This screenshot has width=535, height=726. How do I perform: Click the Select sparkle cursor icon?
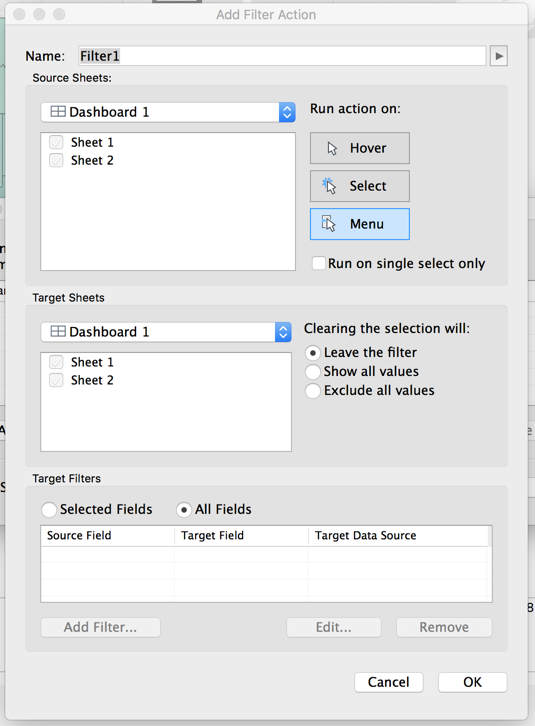[329, 186]
